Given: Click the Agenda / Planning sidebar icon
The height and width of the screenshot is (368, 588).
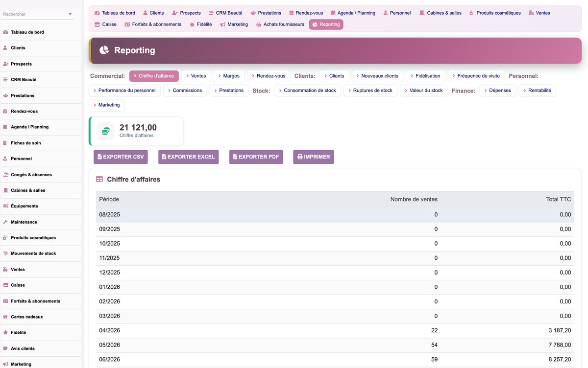Looking at the screenshot, I should tap(5, 127).
